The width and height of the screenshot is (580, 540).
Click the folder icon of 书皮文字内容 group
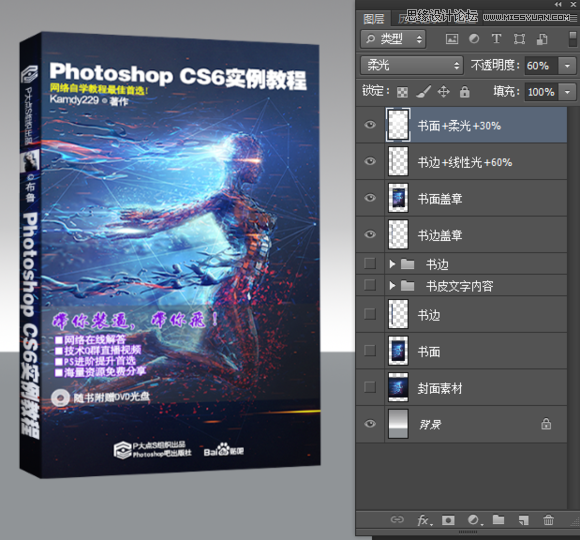tap(408, 286)
